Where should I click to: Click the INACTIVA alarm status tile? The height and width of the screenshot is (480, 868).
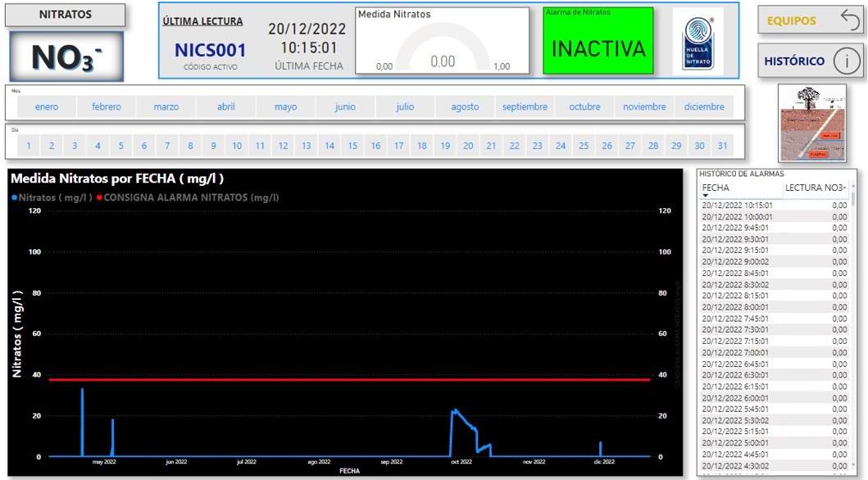598,41
